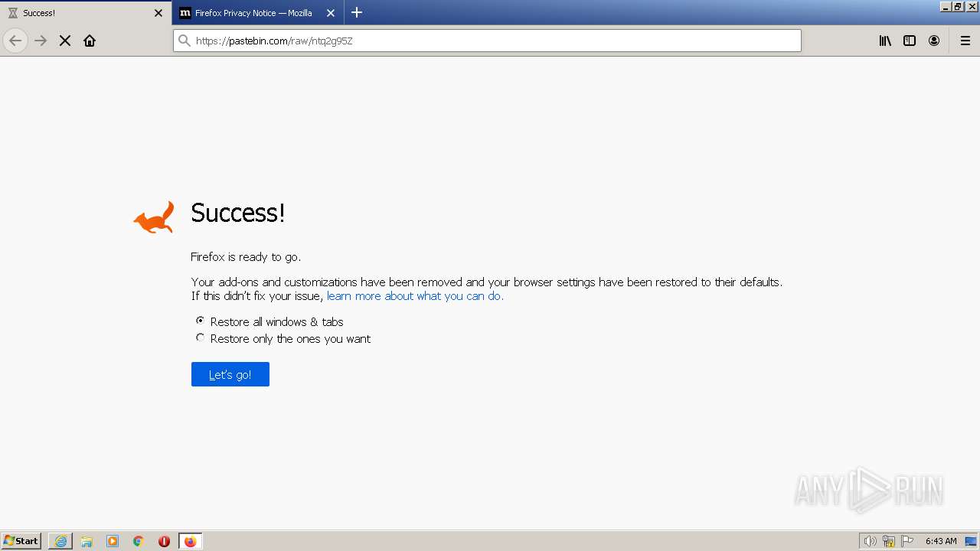The width and height of the screenshot is (980, 551).
Task: Stop loading the page
Action: click(x=65, y=41)
